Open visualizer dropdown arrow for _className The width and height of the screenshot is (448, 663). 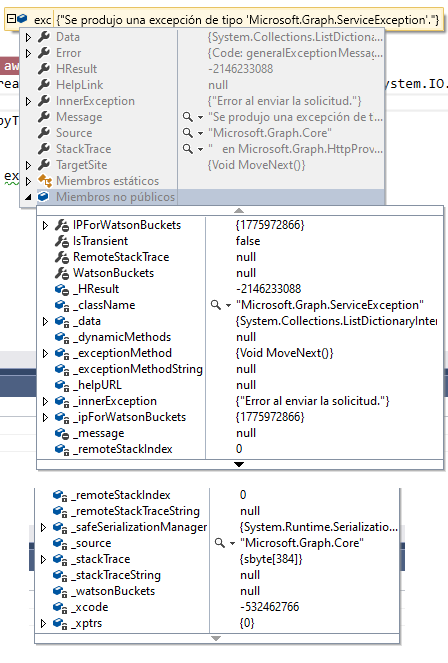(228, 306)
